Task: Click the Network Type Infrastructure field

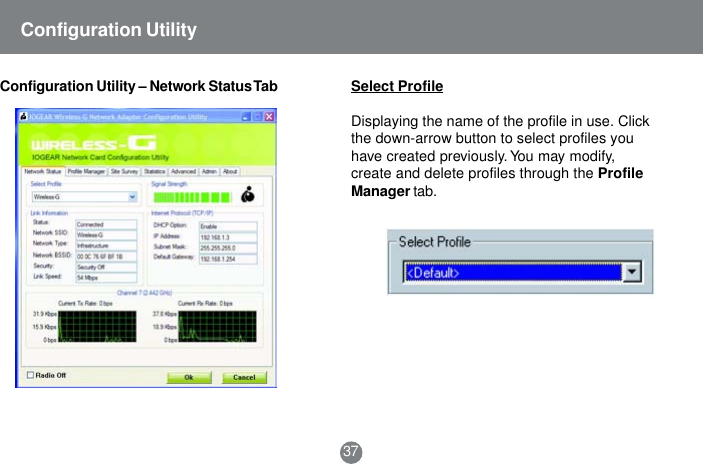Action: [106, 246]
